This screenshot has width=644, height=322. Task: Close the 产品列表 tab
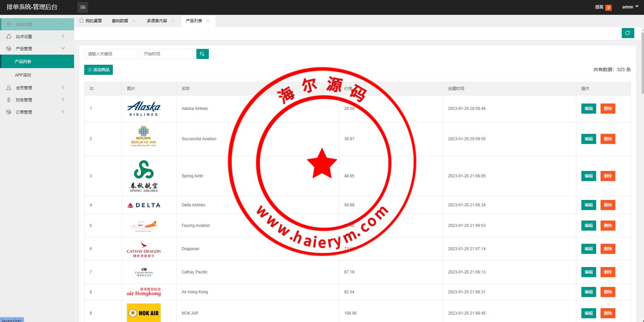tap(208, 21)
